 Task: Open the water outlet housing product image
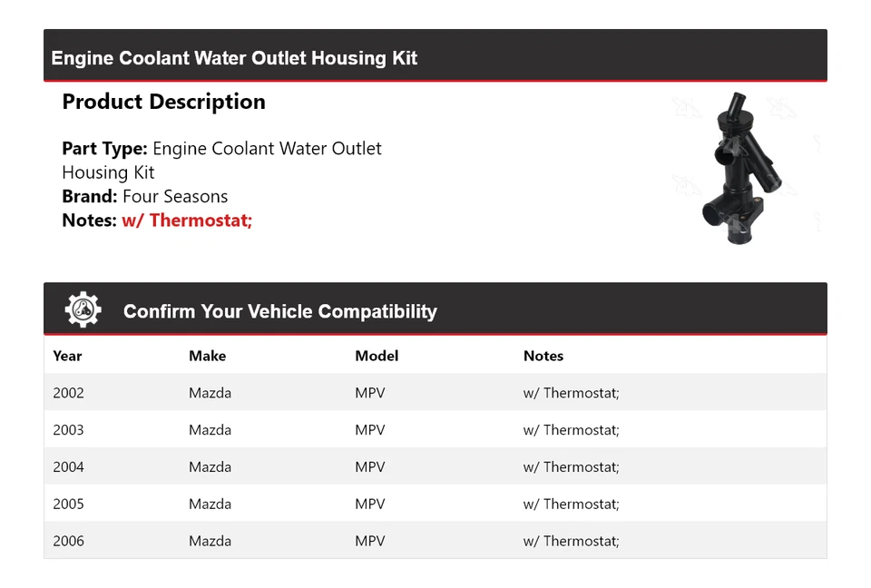[x=744, y=169]
